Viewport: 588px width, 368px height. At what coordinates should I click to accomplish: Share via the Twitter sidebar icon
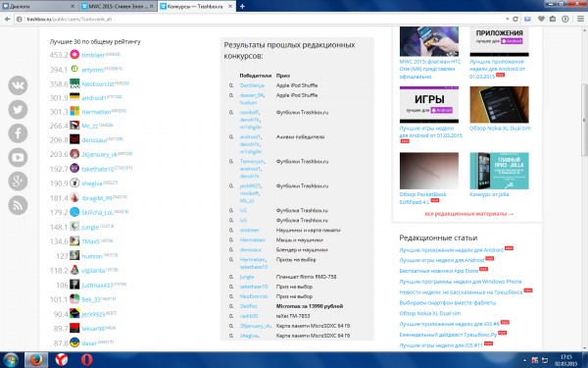point(18,109)
